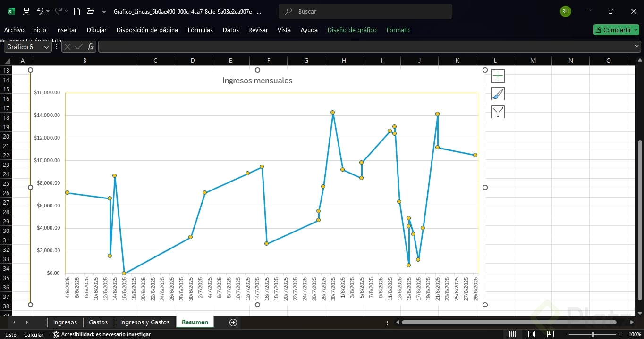
Task: Click the insert function fx icon
Action: point(90,47)
